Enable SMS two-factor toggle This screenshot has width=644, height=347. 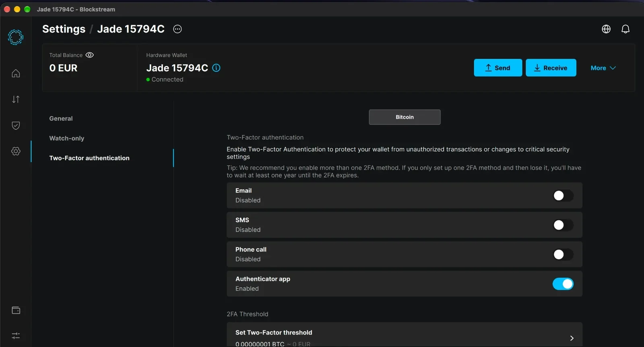coord(563,225)
